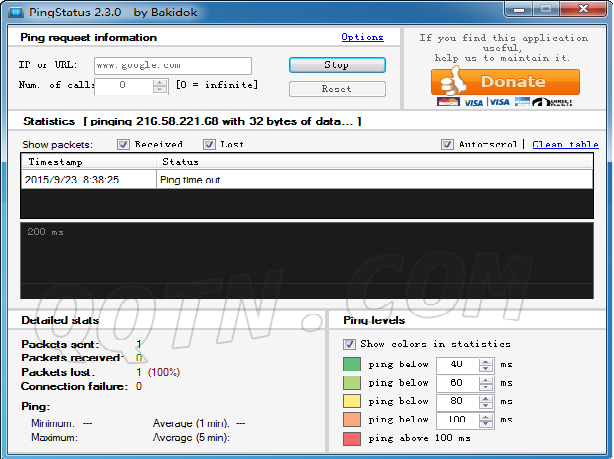614x459 pixels.
Task: Click the orange ping below 100 swatch
Action: (351, 420)
